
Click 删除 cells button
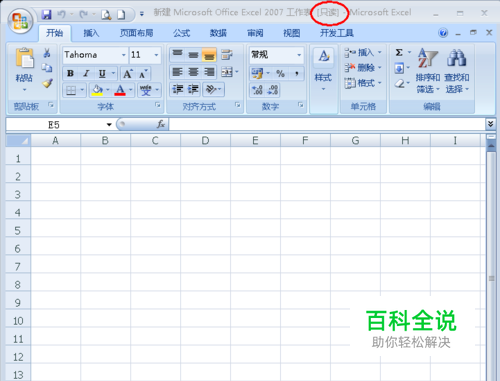coord(363,68)
